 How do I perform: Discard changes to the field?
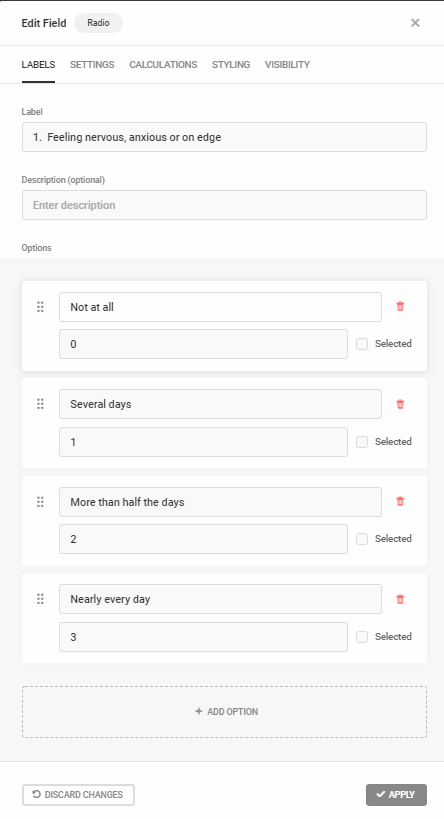[x=78, y=794]
